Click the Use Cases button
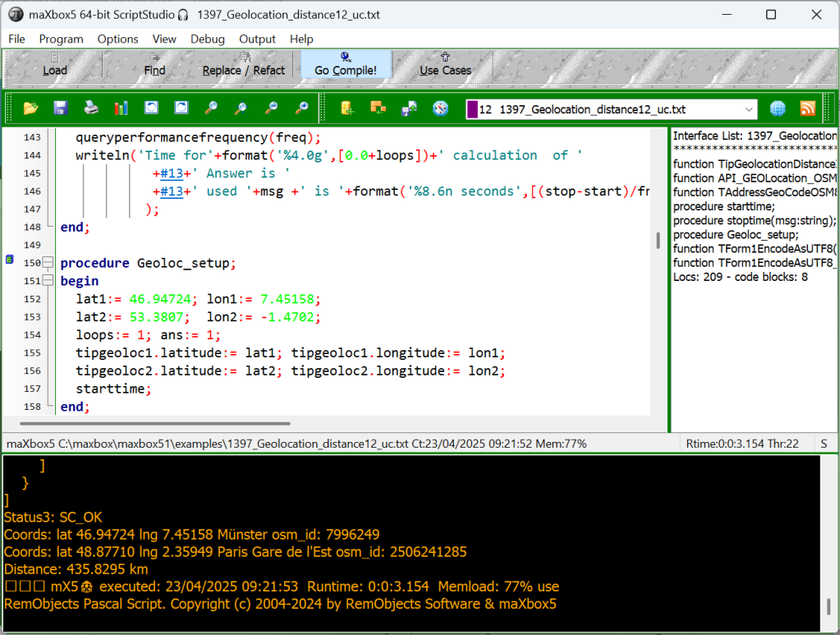The height and width of the screenshot is (635, 840). pos(445,65)
